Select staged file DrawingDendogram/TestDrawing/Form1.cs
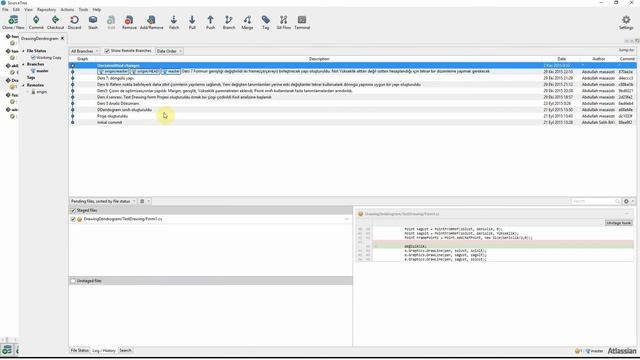The height and width of the screenshot is (360, 640). click(123, 219)
